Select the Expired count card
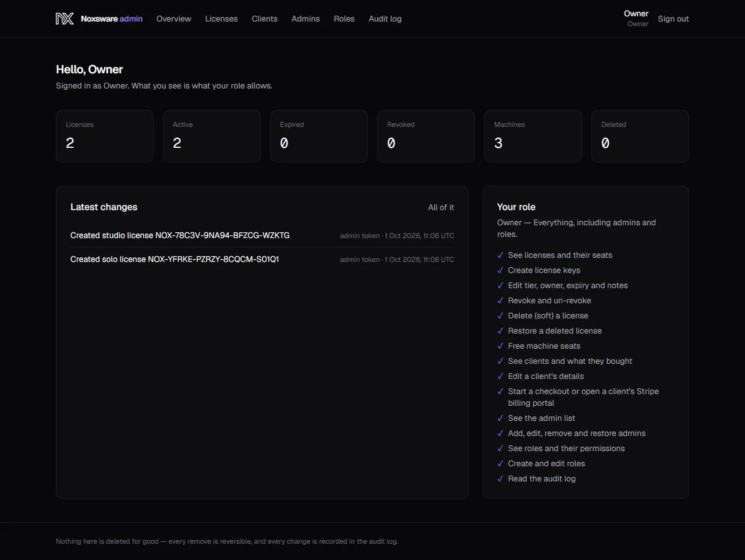Viewport: 745px width, 560px height. (x=319, y=136)
